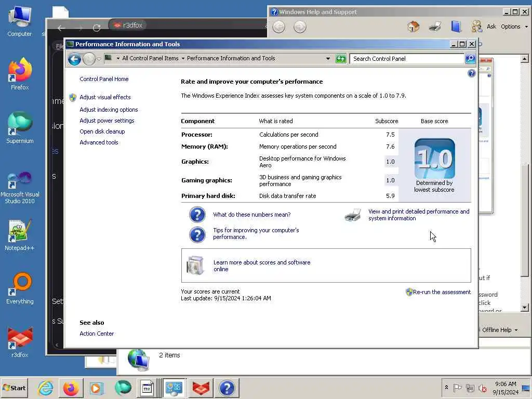Click 'All Control Panel Items' breadcrumb
Screen dimensions: 532x399
coord(150,58)
